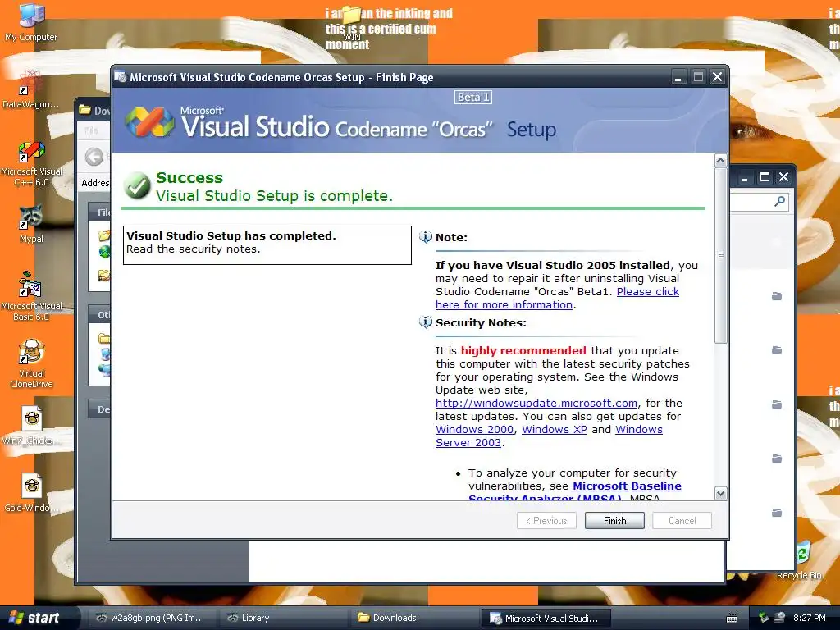Launch Microsoft Visual C++ 6.0 shortcut
840x630 pixels.
[32, 163]
